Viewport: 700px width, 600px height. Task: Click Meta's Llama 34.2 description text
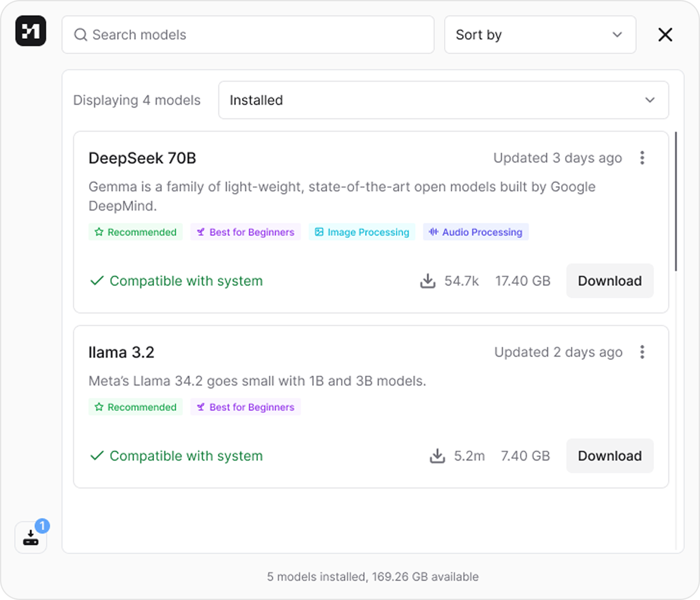(257, 381)
